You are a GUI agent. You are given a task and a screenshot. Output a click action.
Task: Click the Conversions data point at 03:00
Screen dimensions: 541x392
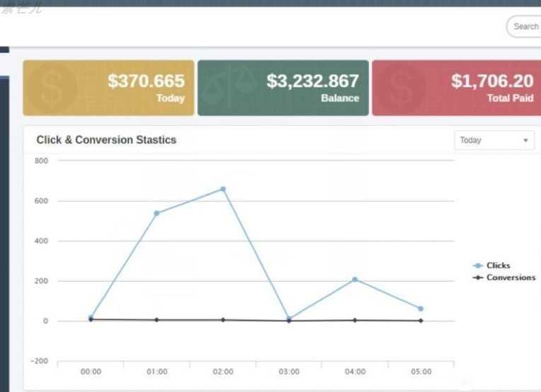[x=289, y=321]
